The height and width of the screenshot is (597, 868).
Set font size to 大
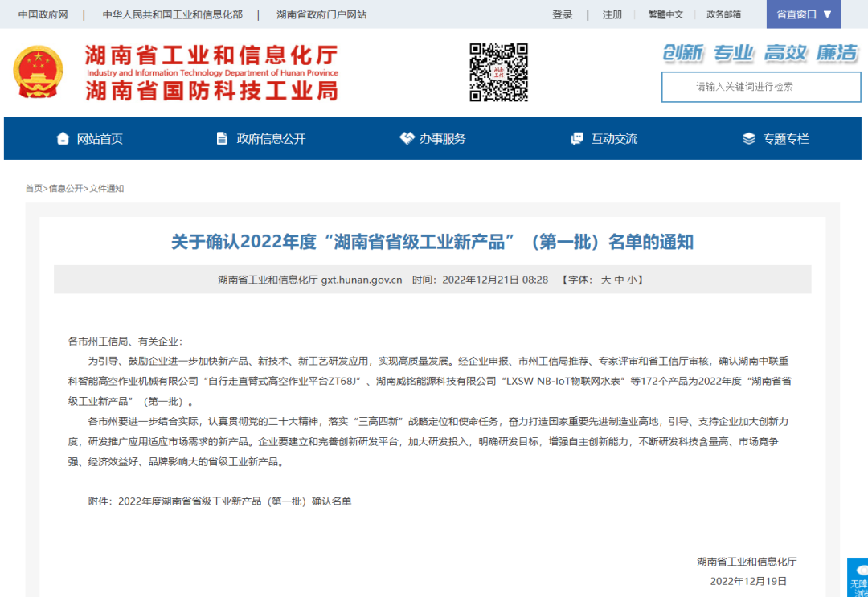tap(606, 280)
